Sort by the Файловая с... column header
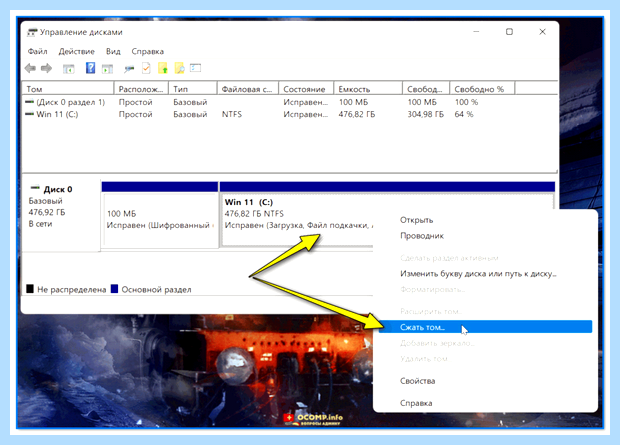This screenshot has width=620, height=445. coord(248,89)
